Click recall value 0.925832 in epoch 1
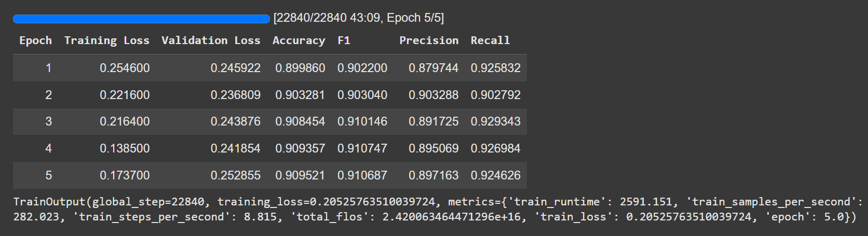The image size is (868, 236). click(495, 68)
